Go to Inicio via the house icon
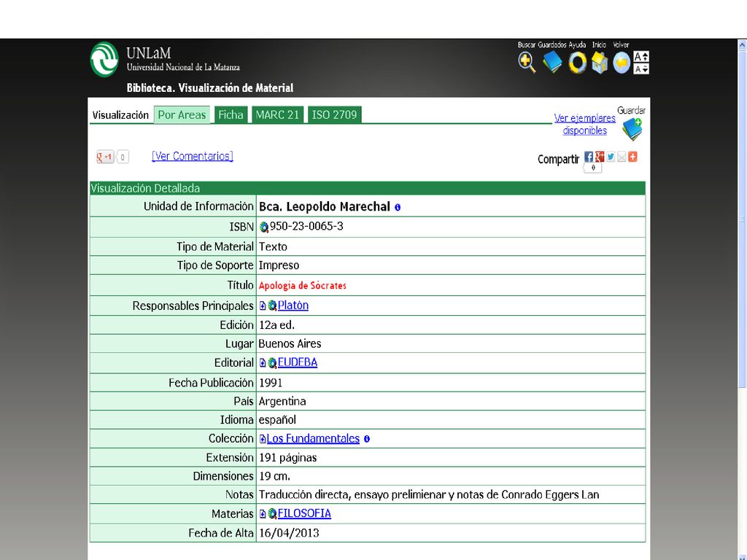 coord(600,63)
